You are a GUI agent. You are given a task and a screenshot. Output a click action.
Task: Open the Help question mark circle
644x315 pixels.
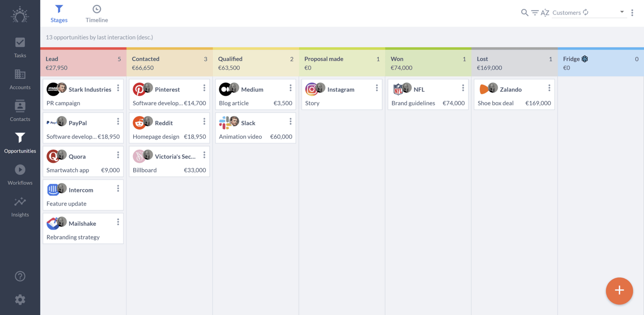(x=20, y=276)
